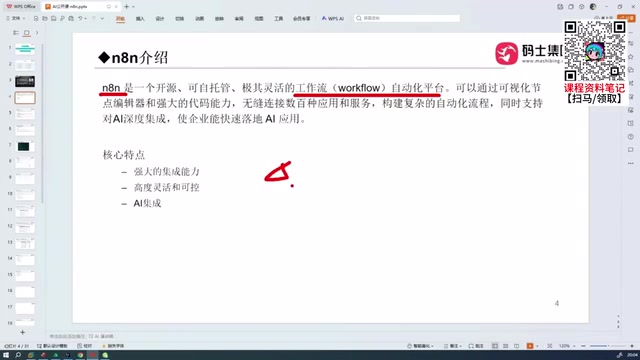Expand the dropdown arrow beside new tab plus
The height and width of the screenshot is (360, 640).
click(x=133, y=7)
